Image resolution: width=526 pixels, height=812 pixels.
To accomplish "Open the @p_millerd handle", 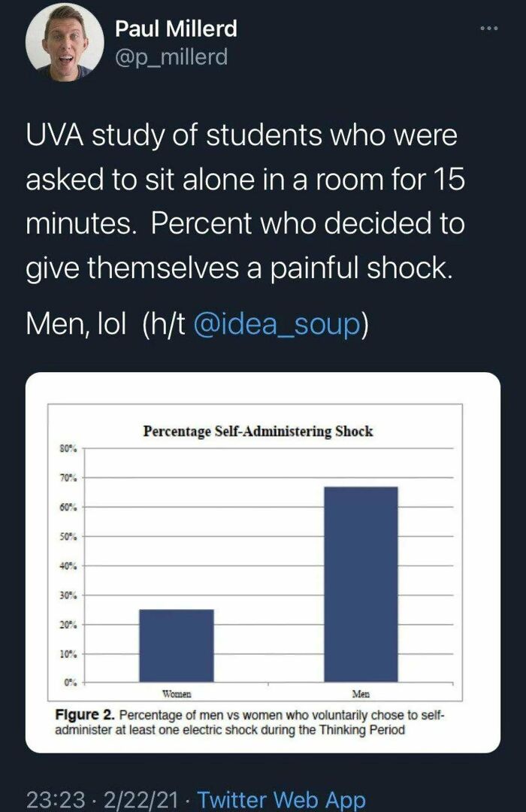I will [171, 57].
